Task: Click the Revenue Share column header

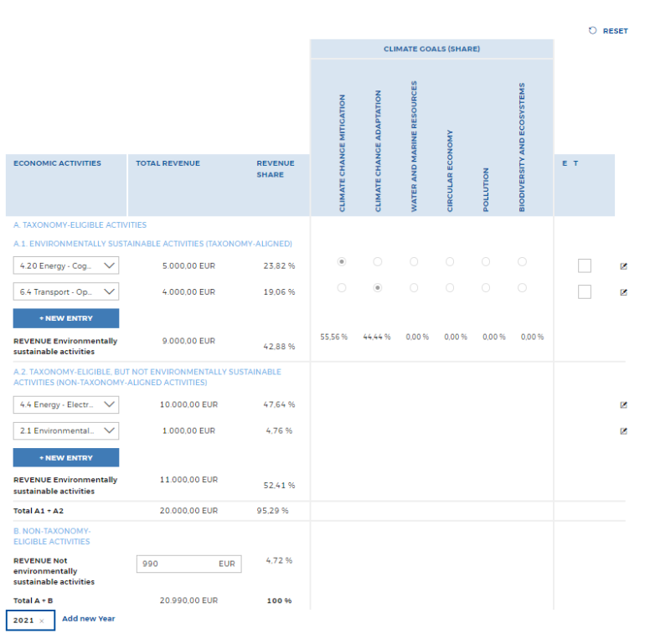Action: [276, 169]
